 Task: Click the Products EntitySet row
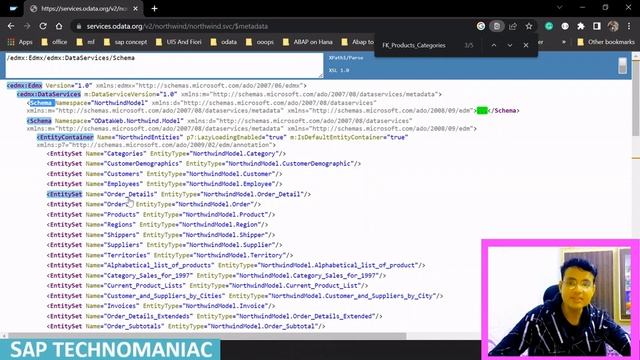[161, 215]
